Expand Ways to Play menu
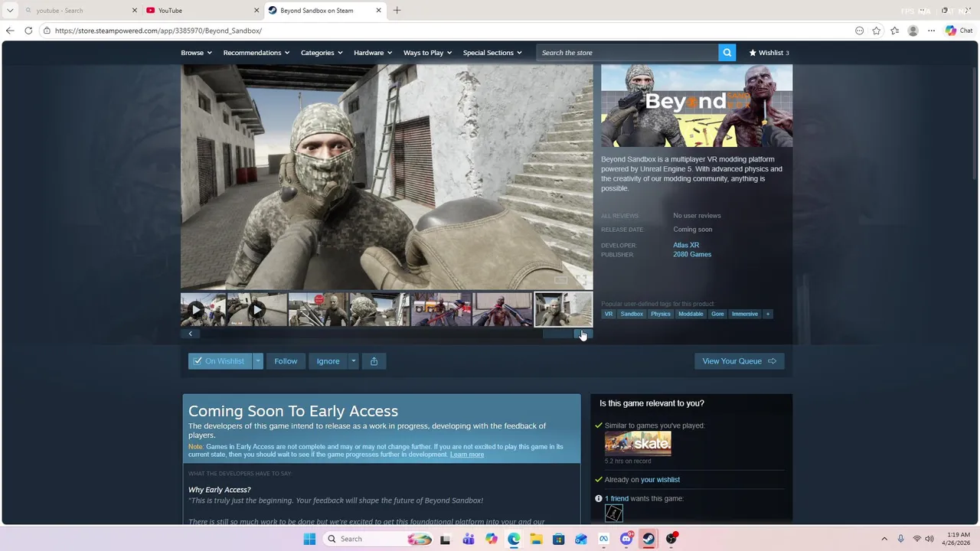Screen dimensions: 980x551 [x=427, y=53]
